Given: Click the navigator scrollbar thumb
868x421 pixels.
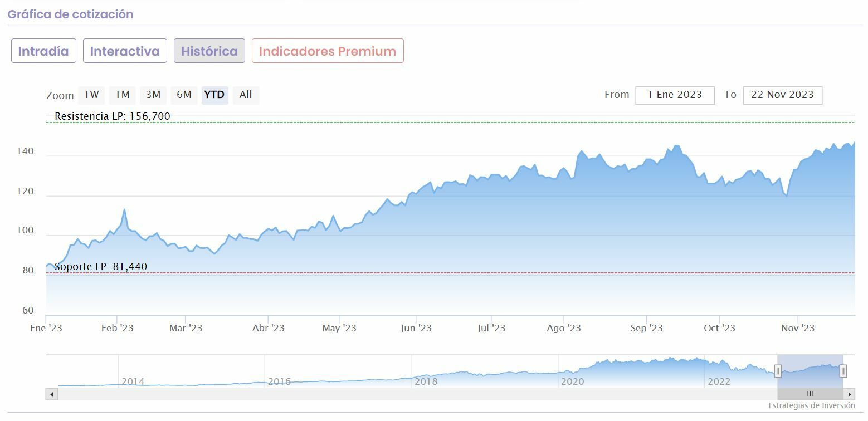Looking at the screenshot, I should [810, 394].
